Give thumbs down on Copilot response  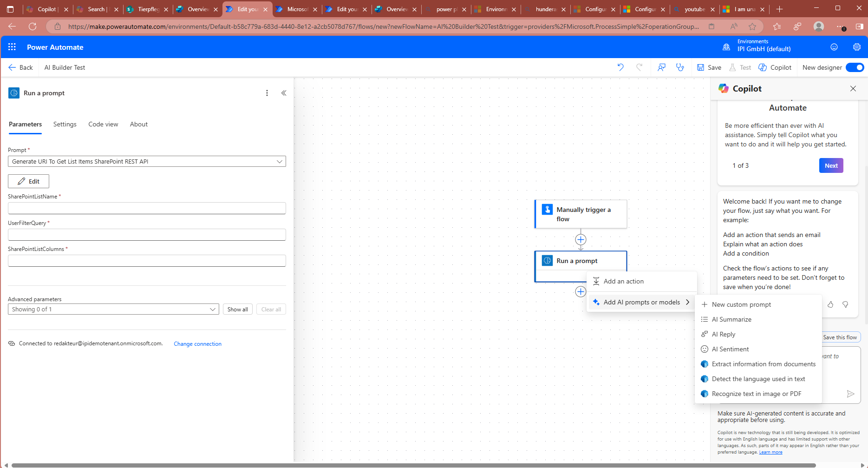coord(845,304)
